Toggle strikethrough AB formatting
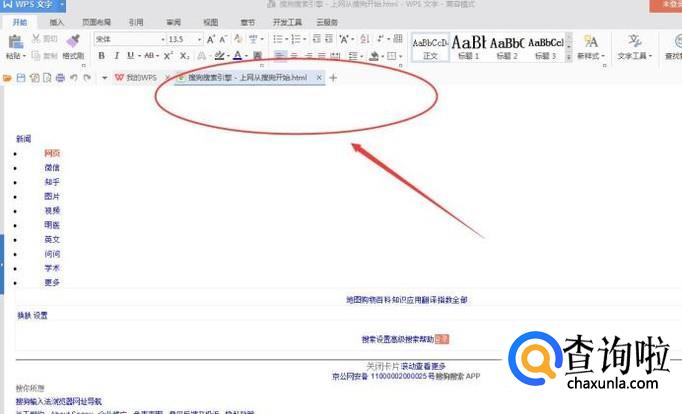The image size is (682, 414). [149, 56]
